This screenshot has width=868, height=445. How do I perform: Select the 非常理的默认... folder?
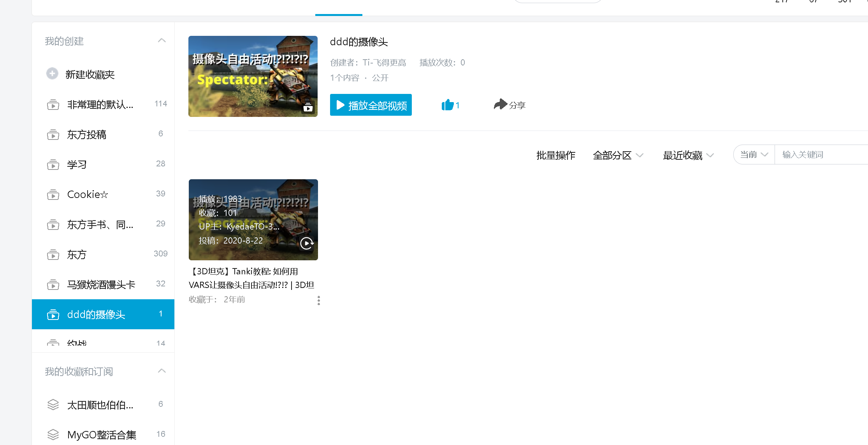pos(103,104)
